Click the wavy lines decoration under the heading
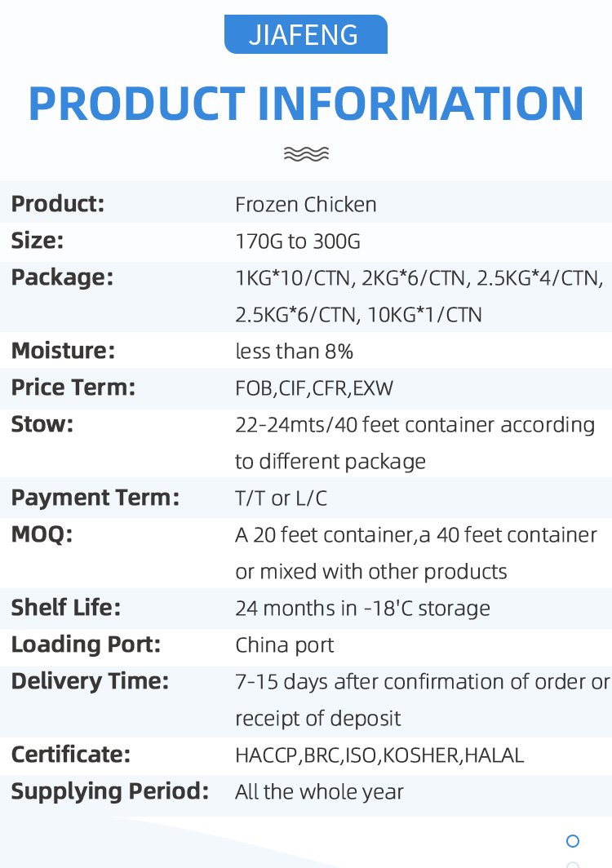The image size is (612, 868). click(306, 153)
